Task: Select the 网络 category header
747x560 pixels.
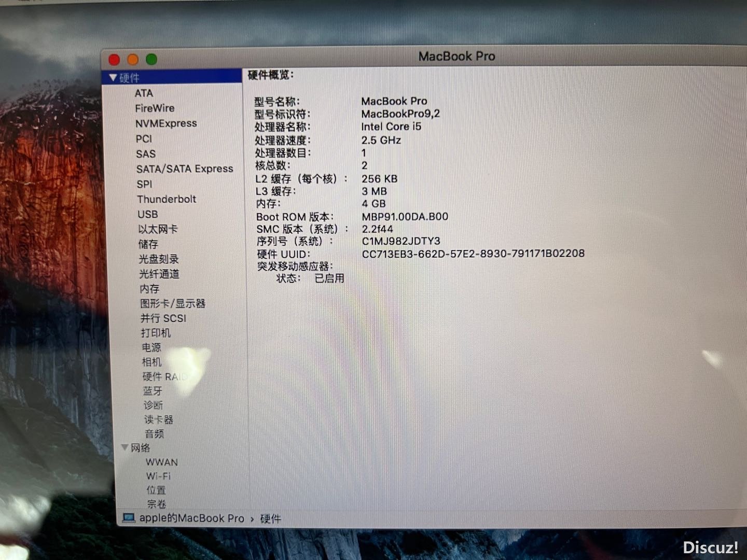Action: pyautogui.click(x=141, y=447)
